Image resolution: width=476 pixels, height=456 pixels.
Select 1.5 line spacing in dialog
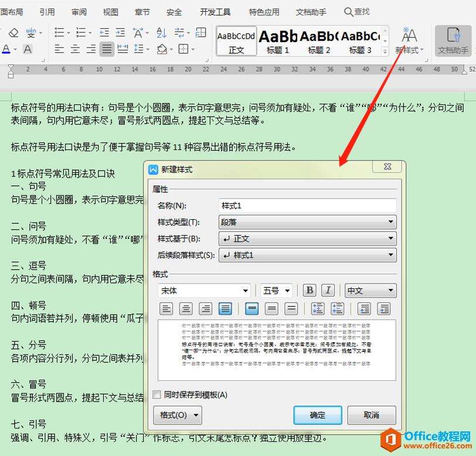[271, 308]
